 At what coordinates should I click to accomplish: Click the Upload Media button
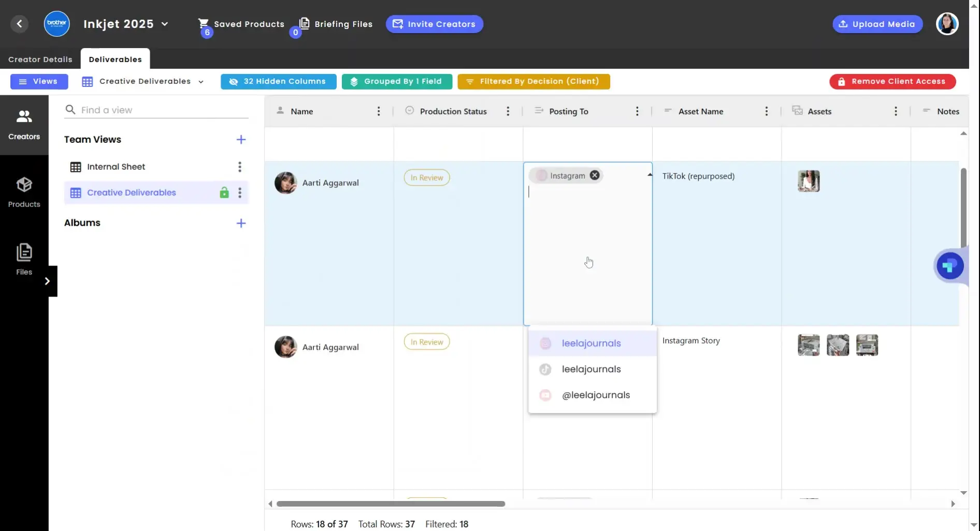877,24
